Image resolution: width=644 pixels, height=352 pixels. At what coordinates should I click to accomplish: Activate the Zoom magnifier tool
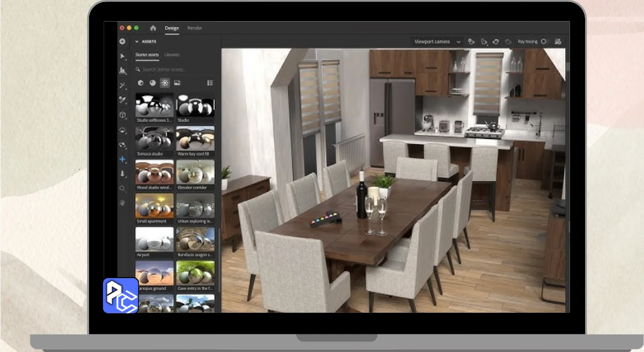click(x=122, y=189)
